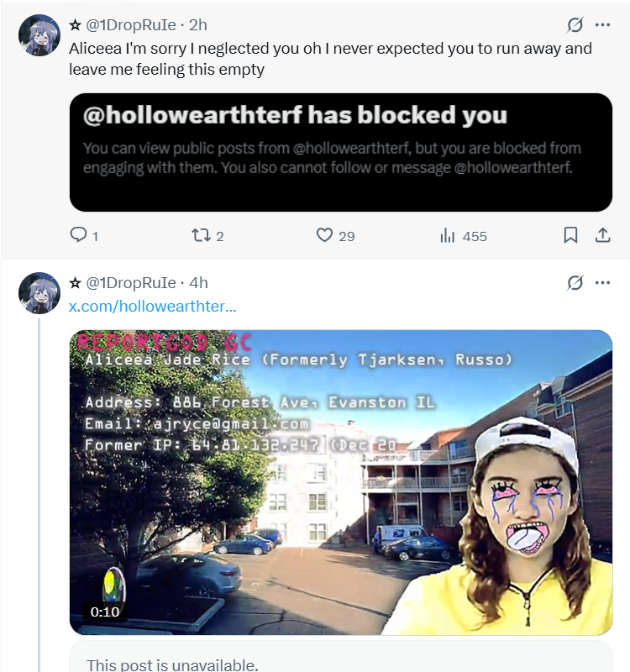Repost the 2h post
The image size is (630, 672).
(x=200, y=235)
